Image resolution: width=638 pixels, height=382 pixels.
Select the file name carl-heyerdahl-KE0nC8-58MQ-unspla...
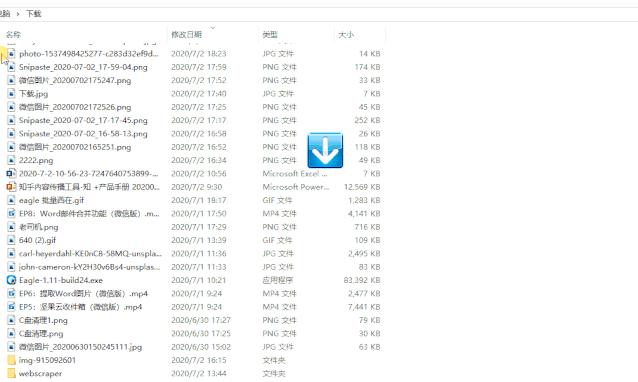[x=90, y=253]
